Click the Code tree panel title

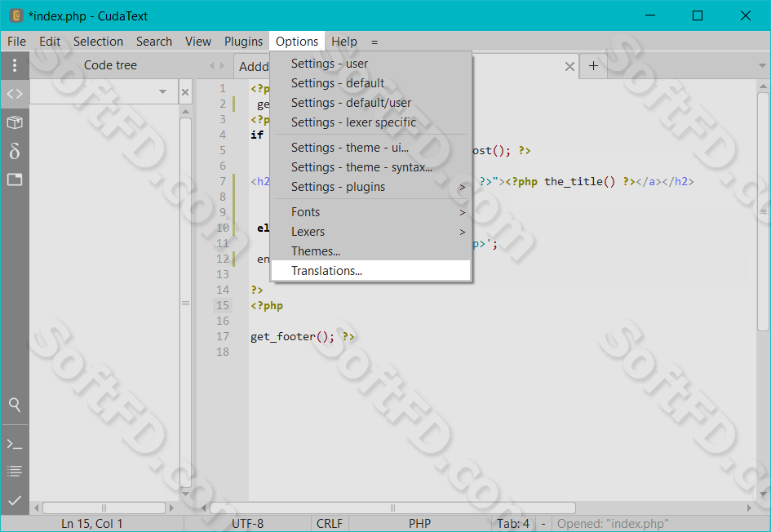[110, 65]
